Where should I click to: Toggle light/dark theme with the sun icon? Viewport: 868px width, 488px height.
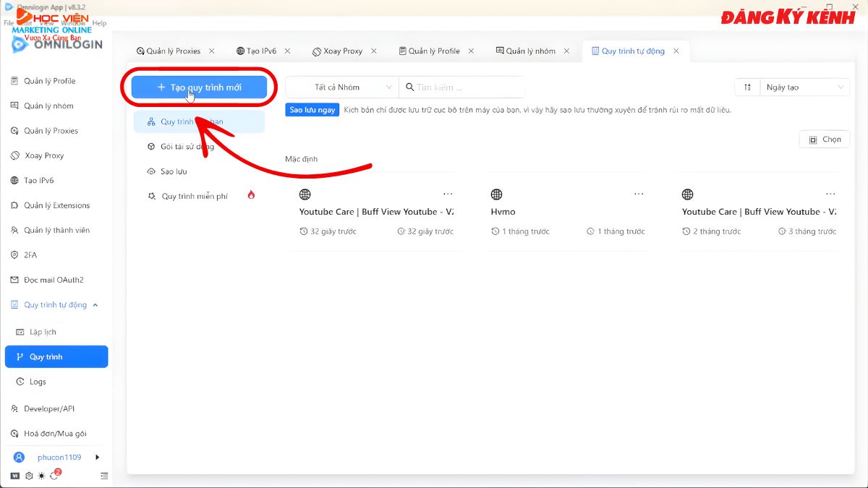42,476
